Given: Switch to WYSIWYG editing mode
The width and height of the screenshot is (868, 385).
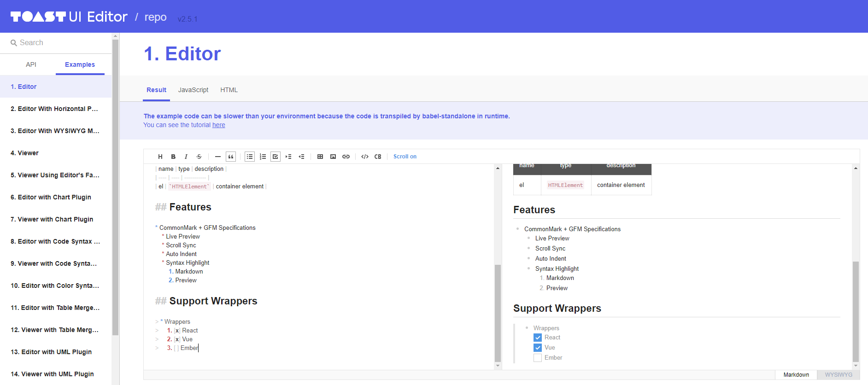Looking at the screenshot, I should pos(839,375).
